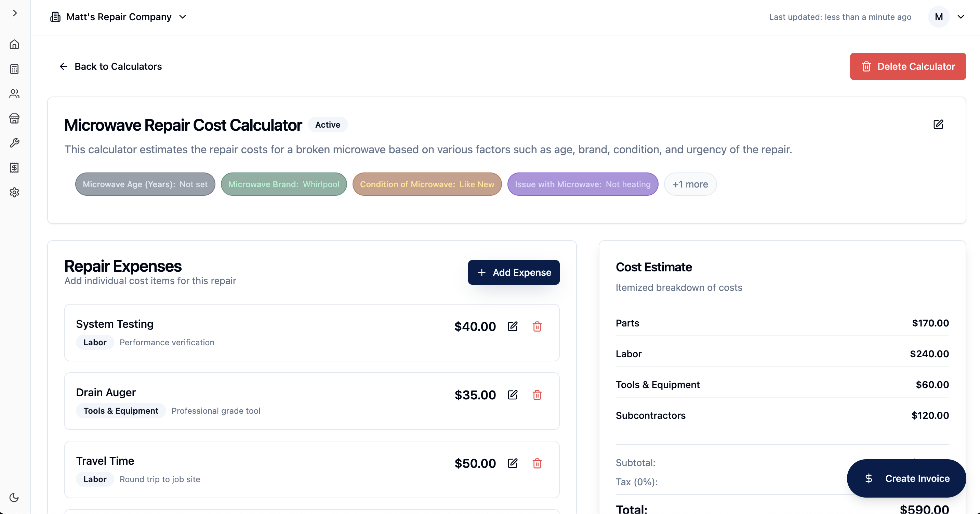Click the Parts row in Cost Estimate
The image size is (980, 514).
point(782,323)
